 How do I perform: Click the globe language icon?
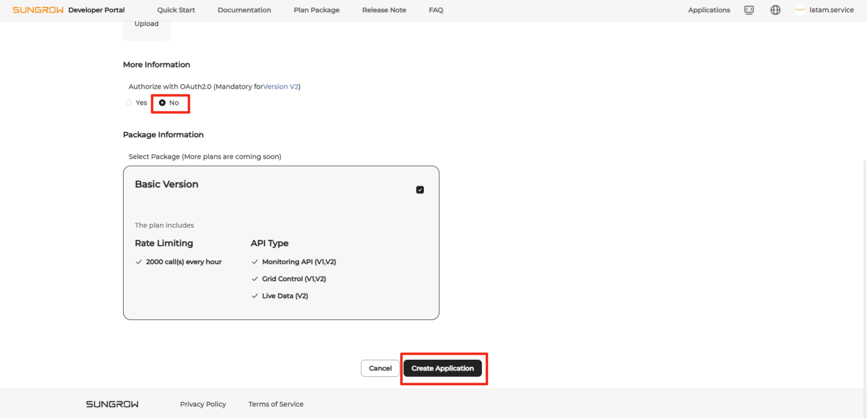pyautogui.click(x=775, y=10)
